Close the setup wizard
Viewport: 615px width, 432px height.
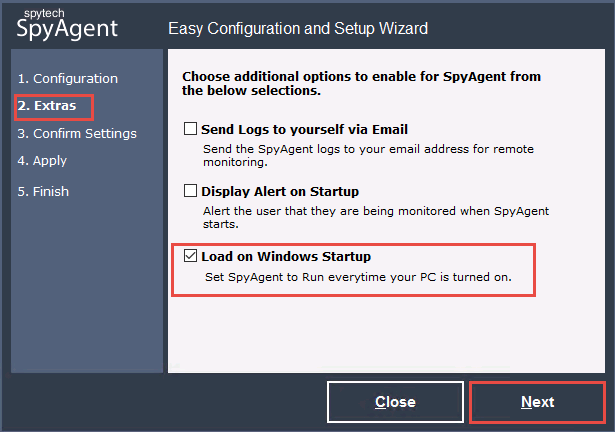(395, 402)
